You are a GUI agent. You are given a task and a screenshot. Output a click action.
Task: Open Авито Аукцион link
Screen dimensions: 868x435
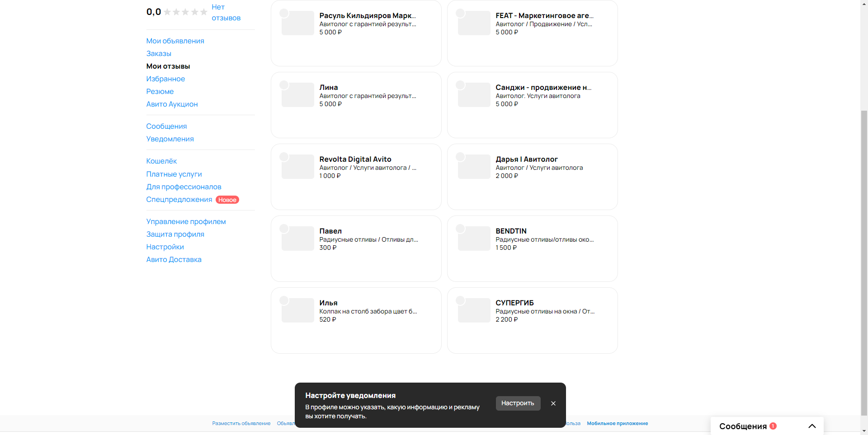coord(172,104)
